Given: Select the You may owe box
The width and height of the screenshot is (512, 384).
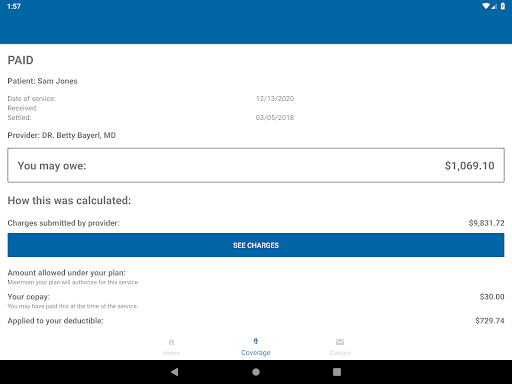Looking at the screenshot, I should pos(256,165).
